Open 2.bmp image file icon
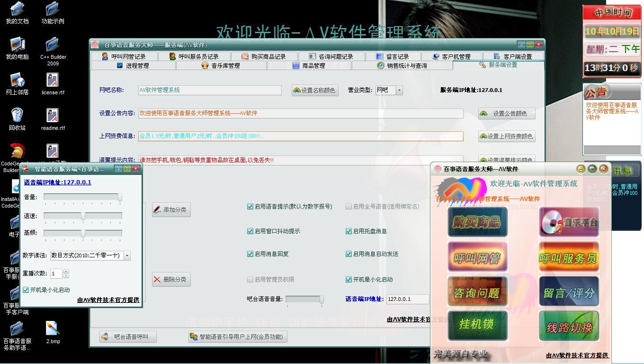The image size is (644, 364). (53, 333)
